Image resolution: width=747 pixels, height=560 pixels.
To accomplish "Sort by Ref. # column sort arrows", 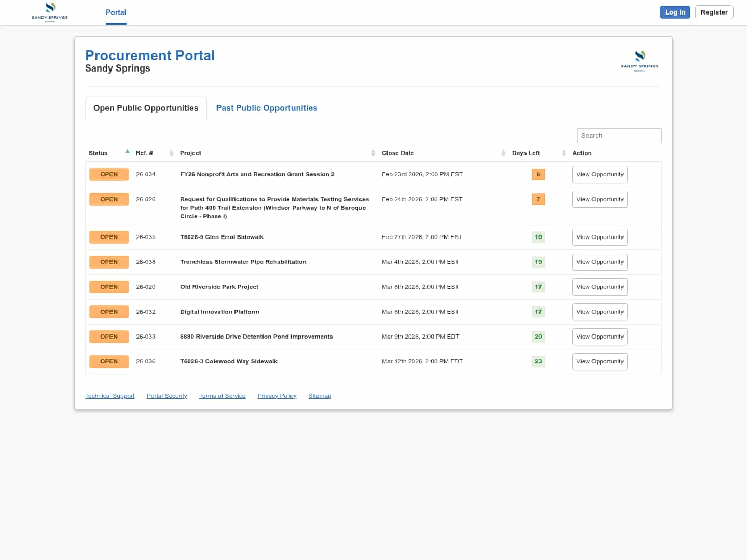I will click(171, 153).
